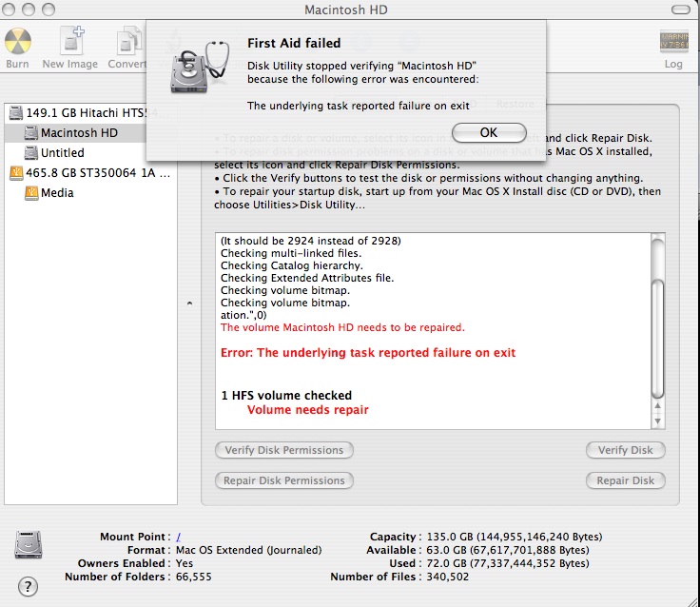This screenshot has width=700, height=607.
Task: Click the hard disk icon beside Mount Point
Action: coord(29,544)
